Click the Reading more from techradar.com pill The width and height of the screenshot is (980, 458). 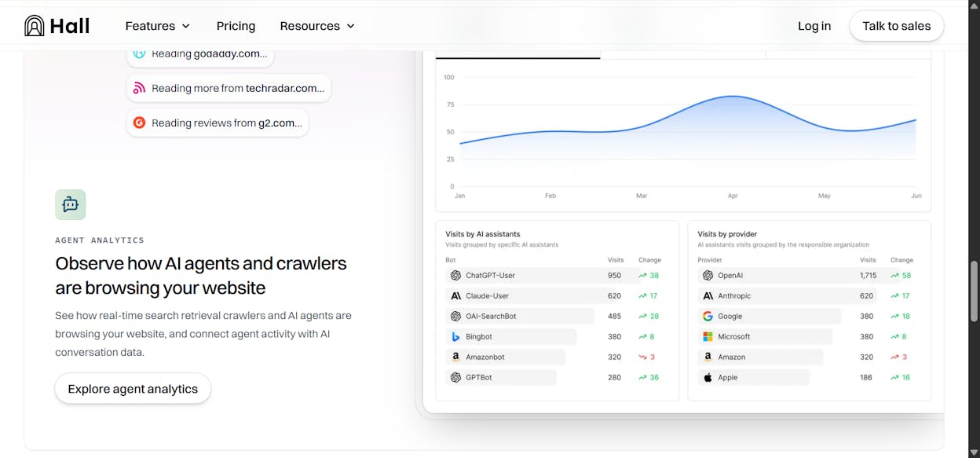pyautogui.click(x=229, y=88)
